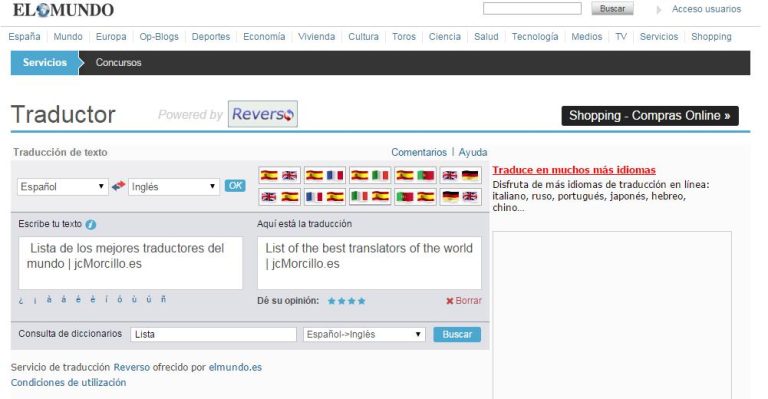Open the Ayuda link
768x399 pixels.
pyautogui.click(x=473, y=152)
